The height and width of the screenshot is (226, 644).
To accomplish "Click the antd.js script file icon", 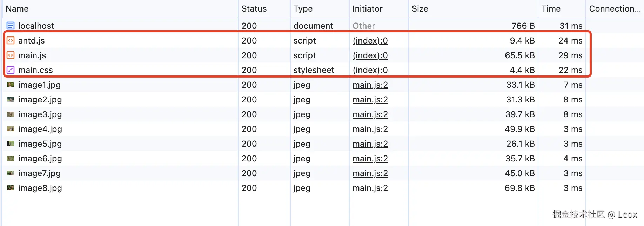I will coord(11,40).
